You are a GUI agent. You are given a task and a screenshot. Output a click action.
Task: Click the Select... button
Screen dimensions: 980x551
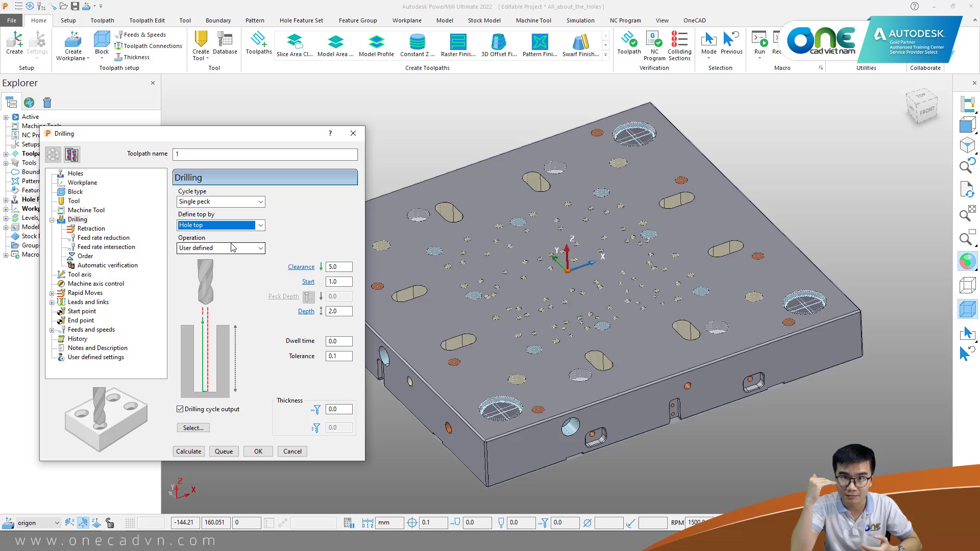193,428
